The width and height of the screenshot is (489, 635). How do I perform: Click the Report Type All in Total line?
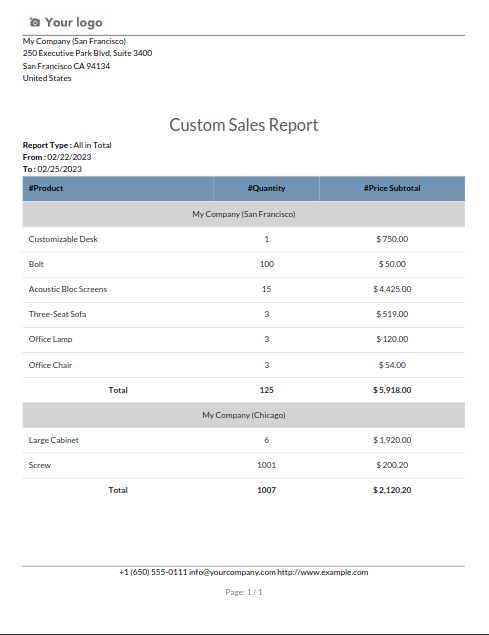(x=67, y=145)
